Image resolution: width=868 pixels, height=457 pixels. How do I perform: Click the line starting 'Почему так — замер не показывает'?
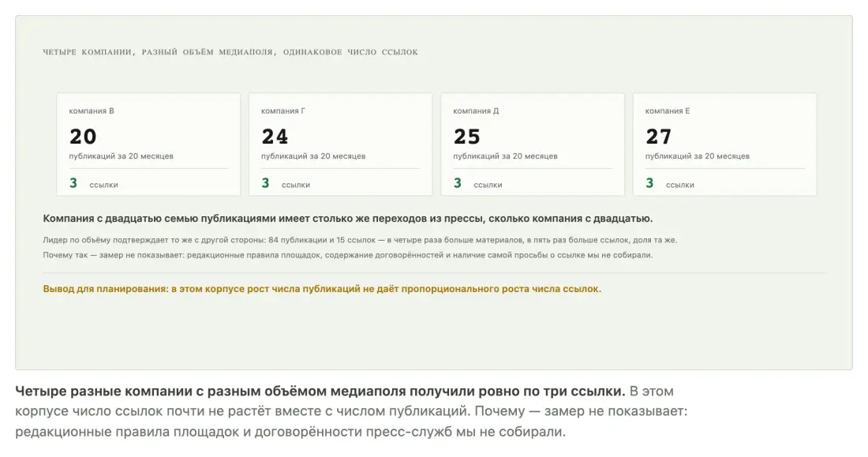click(x=348, y=256)
